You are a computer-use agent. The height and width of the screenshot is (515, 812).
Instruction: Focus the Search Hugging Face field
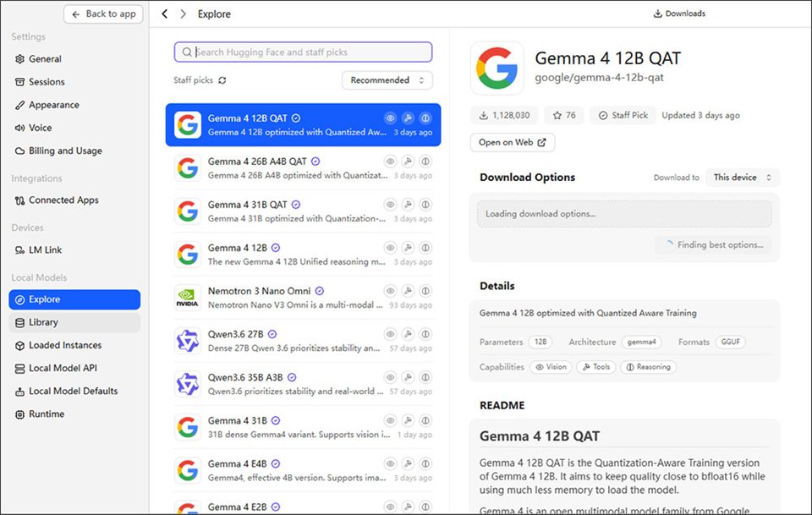point(304,52)
